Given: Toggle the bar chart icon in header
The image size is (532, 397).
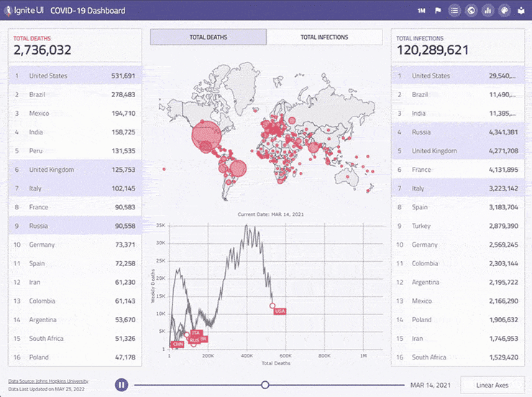Looking at the screenshot, I should pyautogui.click(x=488, y=11).
